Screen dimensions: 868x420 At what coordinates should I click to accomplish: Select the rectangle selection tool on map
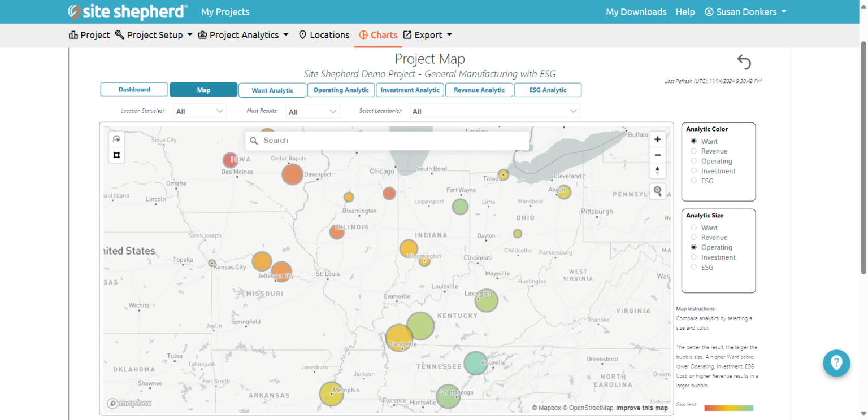(x=116, y=155)
